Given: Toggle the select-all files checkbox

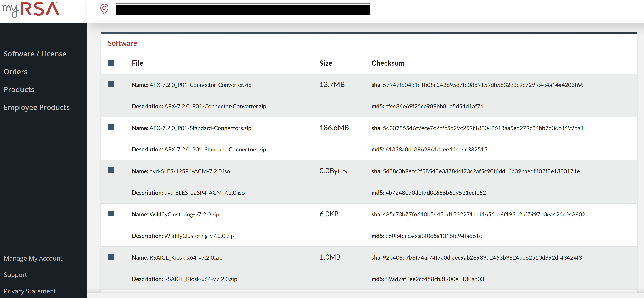Looking at the screenshot, I should coord(111,63).
